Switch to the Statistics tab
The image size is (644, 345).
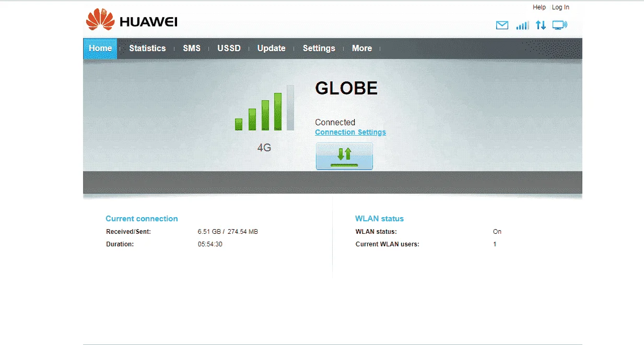click(147, 48)
